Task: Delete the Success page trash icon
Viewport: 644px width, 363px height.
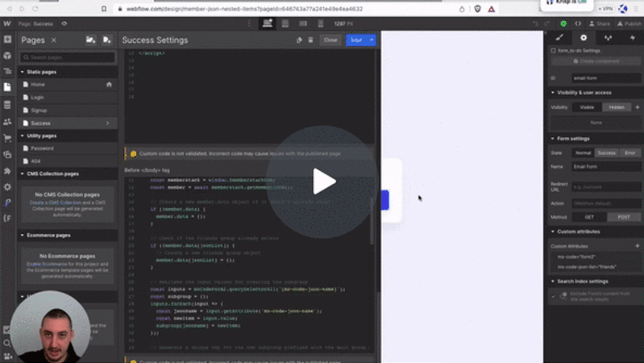Action: (310, 40)
